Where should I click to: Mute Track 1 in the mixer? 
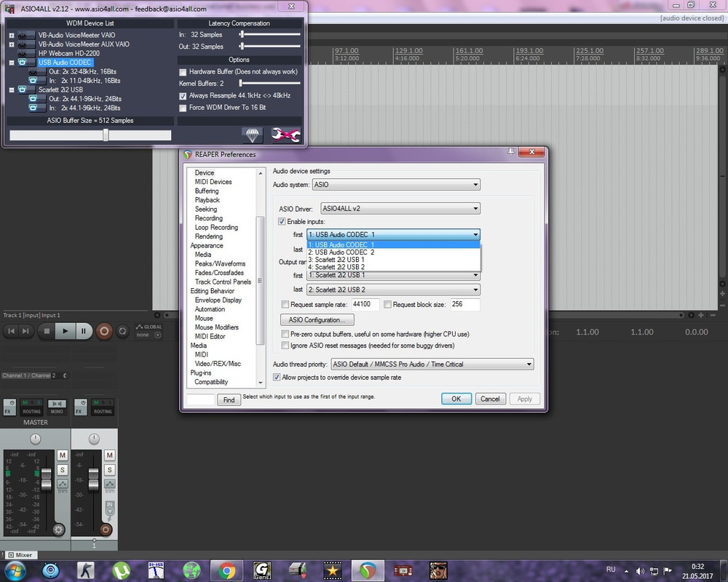pyautogui.click(x=110, y=455)
